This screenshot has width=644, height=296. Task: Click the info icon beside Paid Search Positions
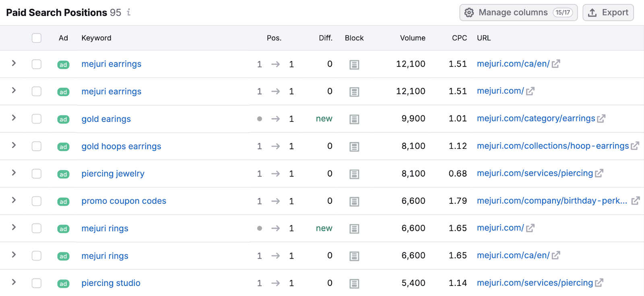click(129, 12)
